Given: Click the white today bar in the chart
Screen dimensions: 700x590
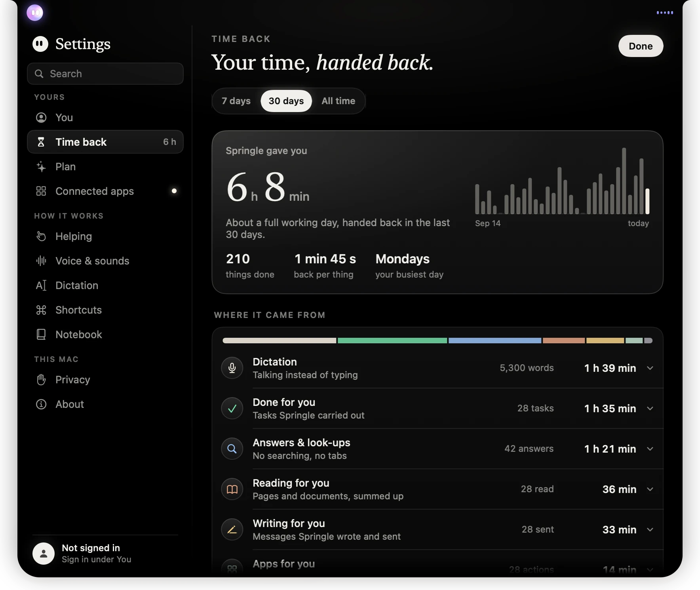Looking at the screenshot, I should point(647,201).
